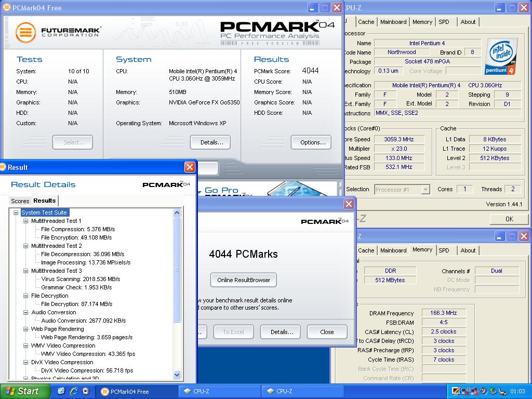This screenshot has width=532, height=399.
Task: Click the PCMark Score value 4044
Action: pyautogui.click(x=310, y=71)
